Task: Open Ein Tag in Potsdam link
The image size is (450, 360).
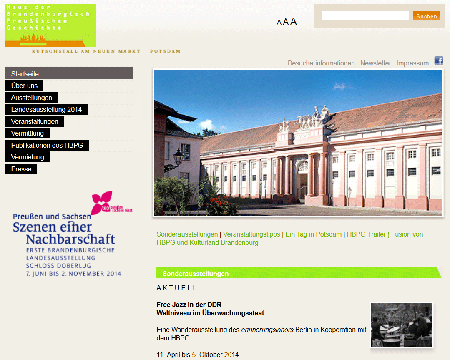Action: coord(313,234)
